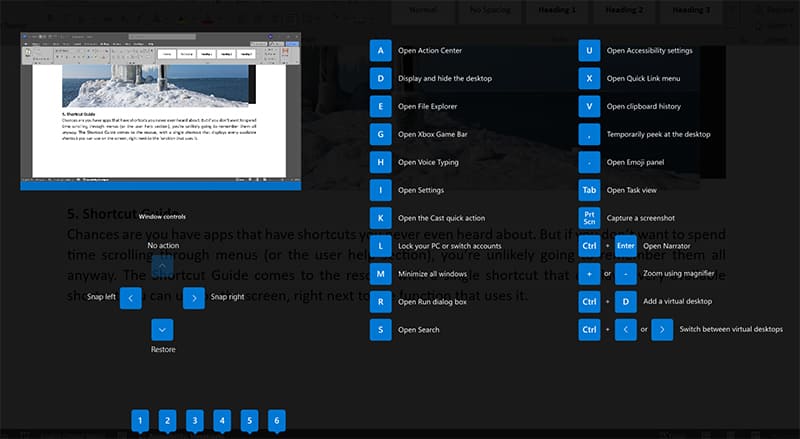Choose the No Spacing style in the gallery
Screen dimensions: 800x439
495,10
